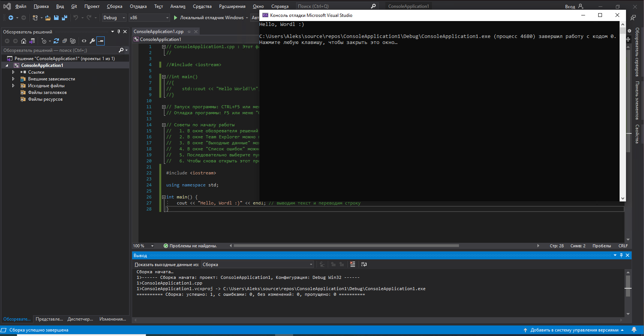644x336 pixels.
Task: Click the magnifier in the top search box
Action: 373,6
